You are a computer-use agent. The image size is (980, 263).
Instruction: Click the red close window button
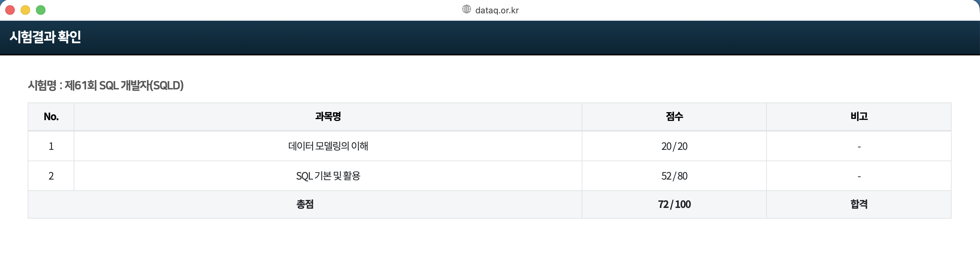point(10,10)
